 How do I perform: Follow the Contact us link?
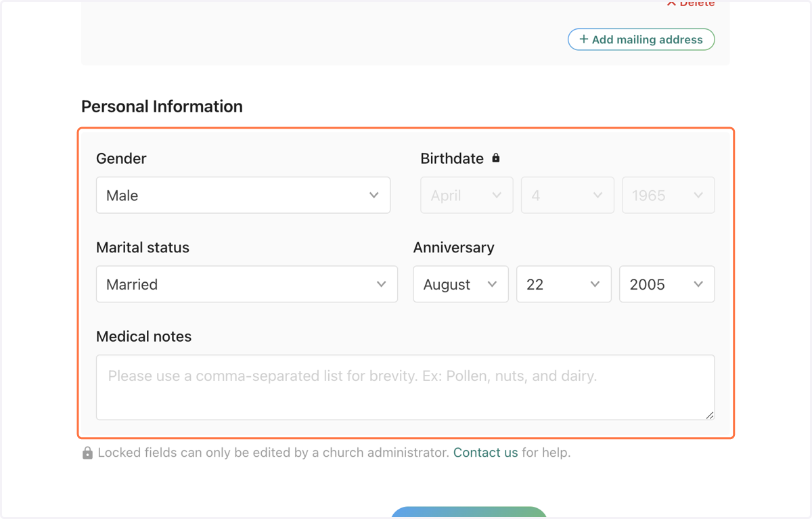coord(486,453)
